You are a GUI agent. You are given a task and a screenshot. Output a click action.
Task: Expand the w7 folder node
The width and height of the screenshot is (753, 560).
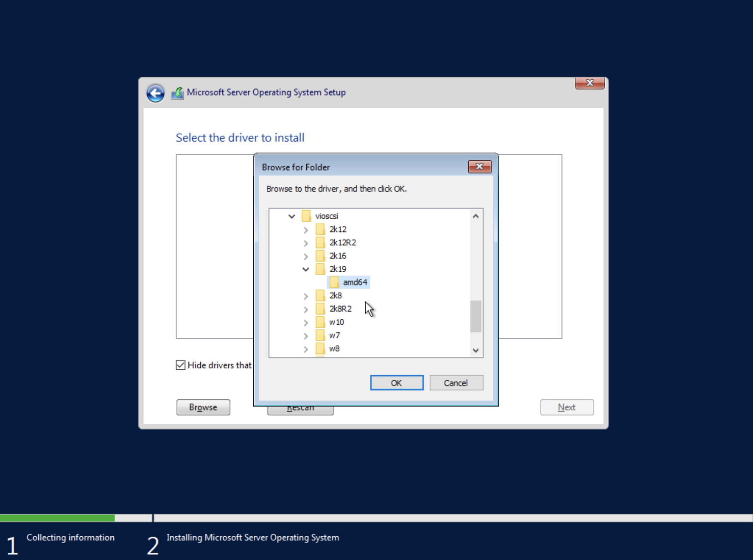coord(305,336)
